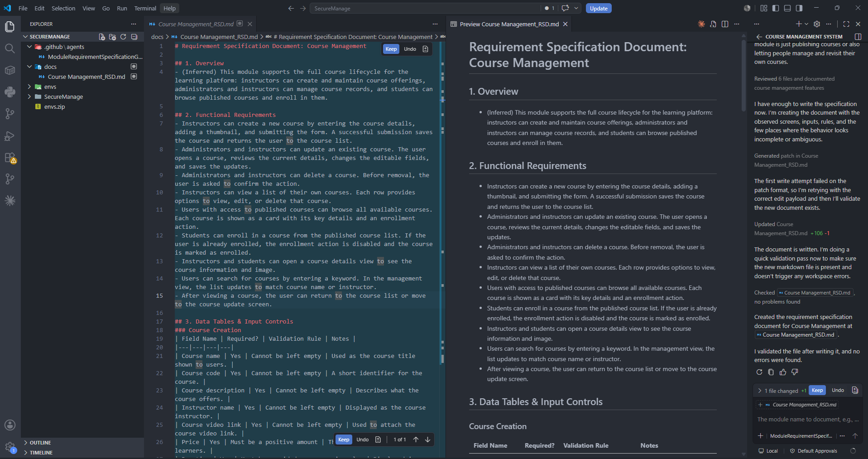Toggle the bottom panel visibility
The height and width of the screenshot is (459, 868).
[x=787, y=8]
